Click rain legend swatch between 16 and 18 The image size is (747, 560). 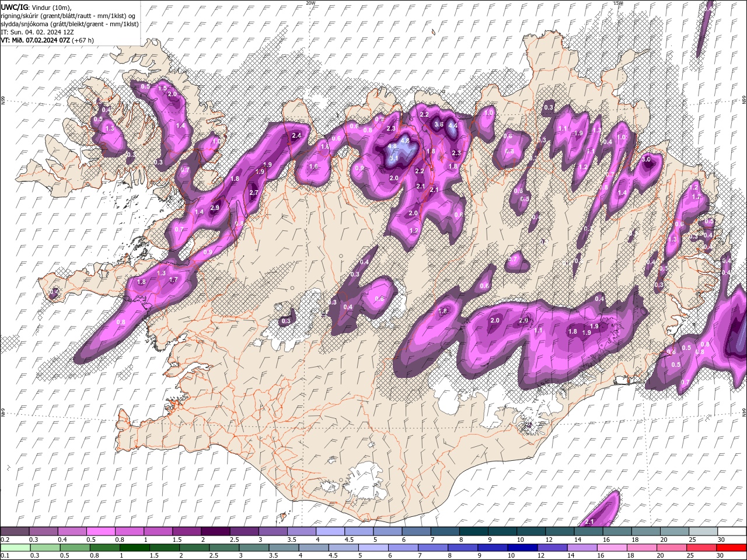coord(612,547)
